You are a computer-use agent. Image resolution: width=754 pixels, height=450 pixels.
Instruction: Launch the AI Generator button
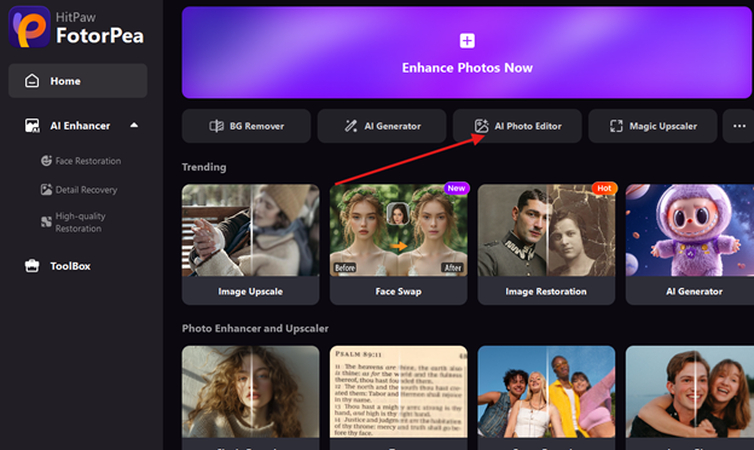(x=381, y=126)
